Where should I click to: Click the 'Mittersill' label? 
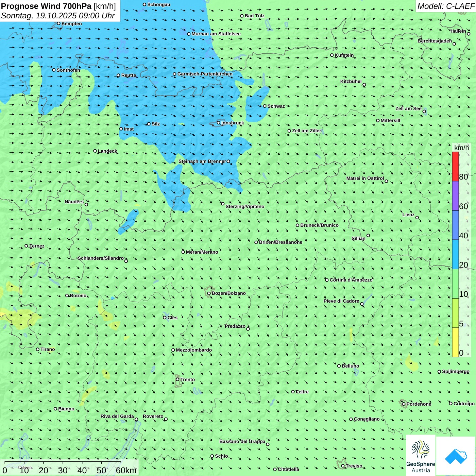[x=390, y=120]
